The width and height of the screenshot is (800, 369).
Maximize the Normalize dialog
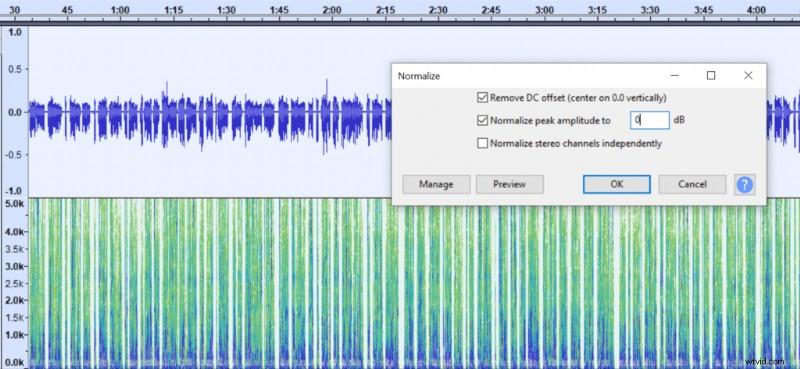711,76
